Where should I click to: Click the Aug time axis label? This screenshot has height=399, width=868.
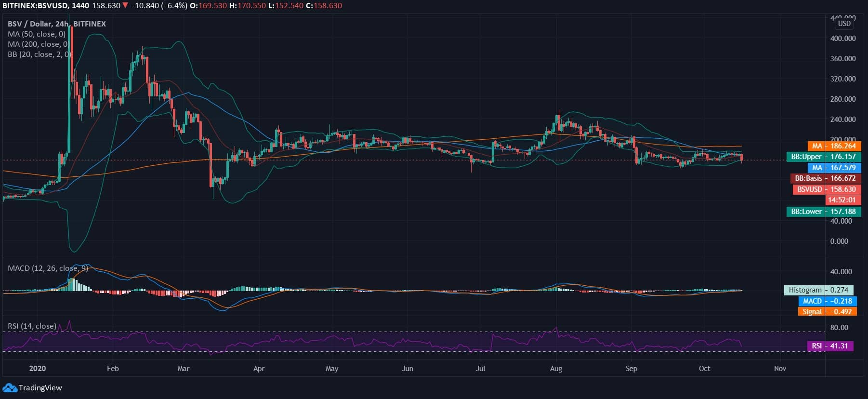pyautogui.click(x=556, y=369)
